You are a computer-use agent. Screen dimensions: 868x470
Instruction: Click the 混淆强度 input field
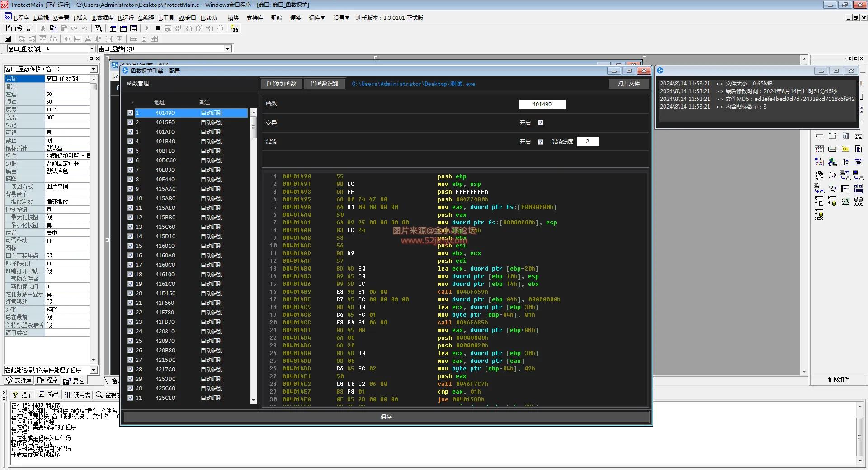588,142
